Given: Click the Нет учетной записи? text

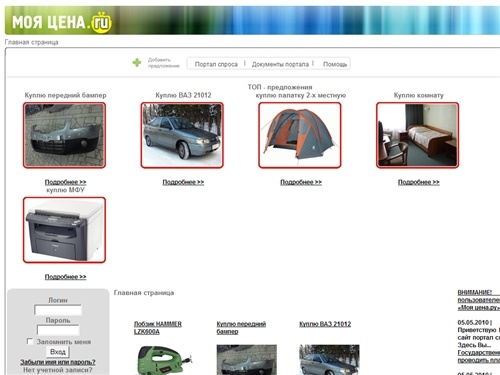Looking at the screenshot, I should [x=58, y=370].
